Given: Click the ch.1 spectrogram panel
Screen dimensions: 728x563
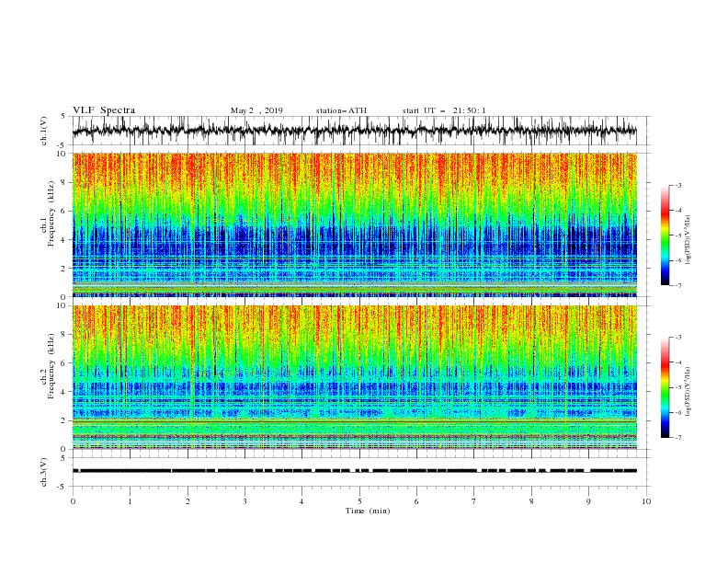Looking at the screenshot, I should point(354,224).
